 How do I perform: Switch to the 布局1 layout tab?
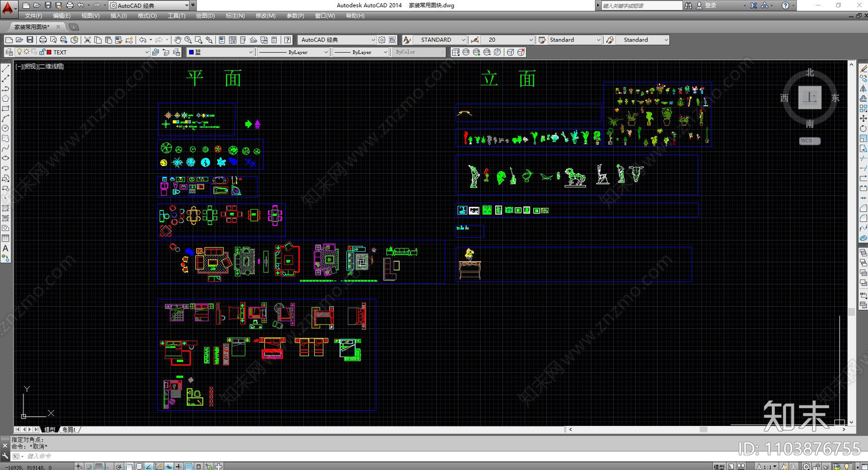(x=69, y=429)
